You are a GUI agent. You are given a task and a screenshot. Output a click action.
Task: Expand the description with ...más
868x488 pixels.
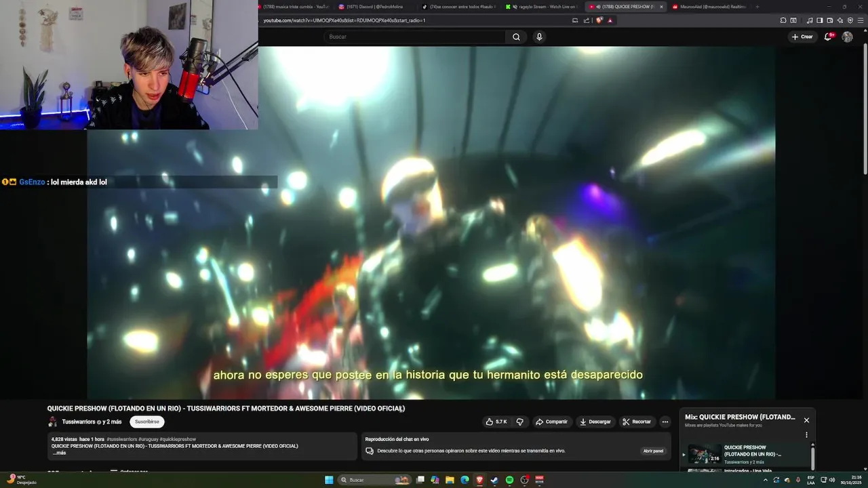pos(59,452)
